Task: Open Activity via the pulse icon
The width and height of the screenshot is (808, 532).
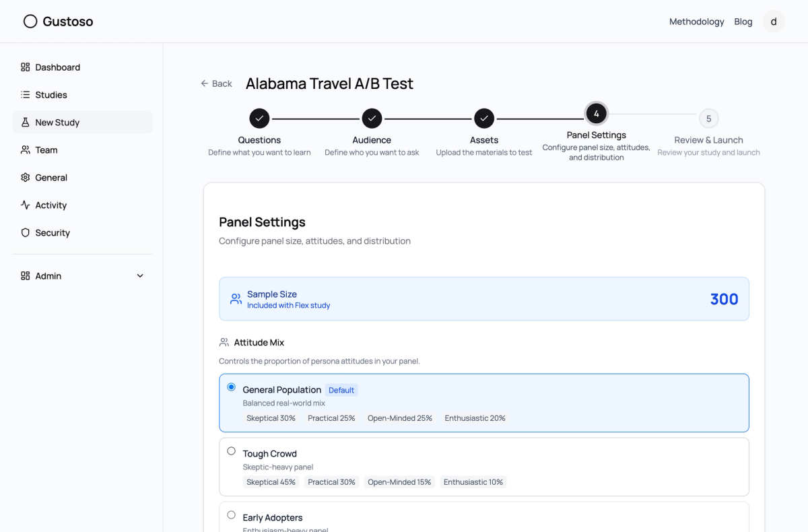Action: pyautogui.click(x=26, y=205)
